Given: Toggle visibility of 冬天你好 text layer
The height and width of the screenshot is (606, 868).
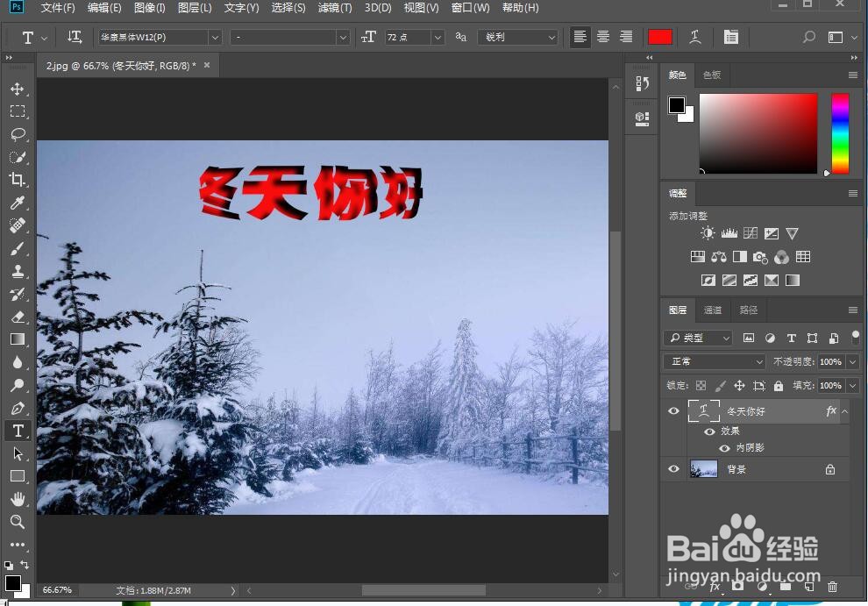Looking at the screenshot, I should (673, 410).
